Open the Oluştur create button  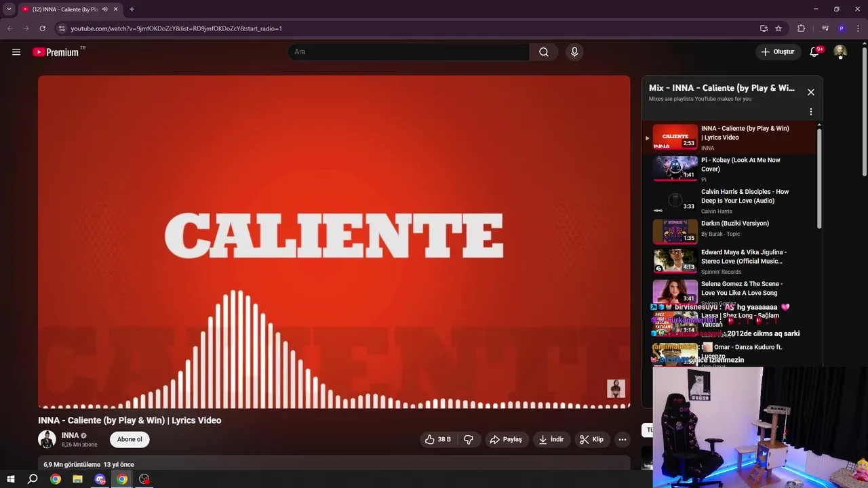(778, 52)
